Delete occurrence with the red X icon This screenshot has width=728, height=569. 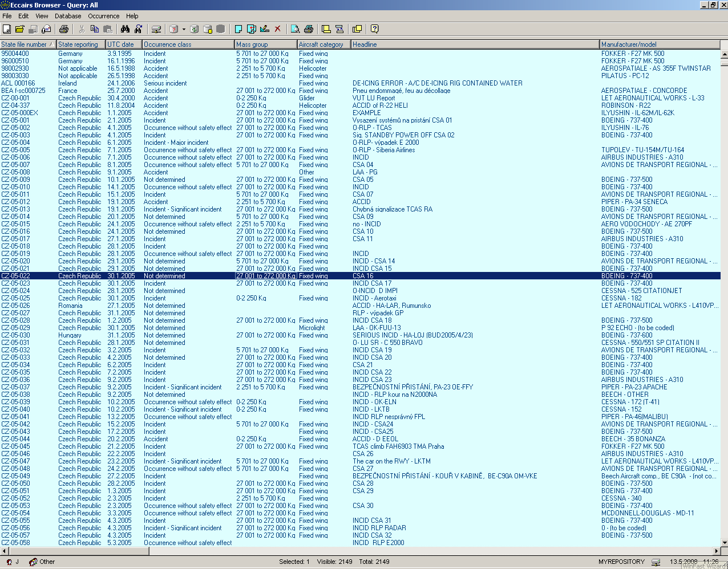click(x=278, y=29)
